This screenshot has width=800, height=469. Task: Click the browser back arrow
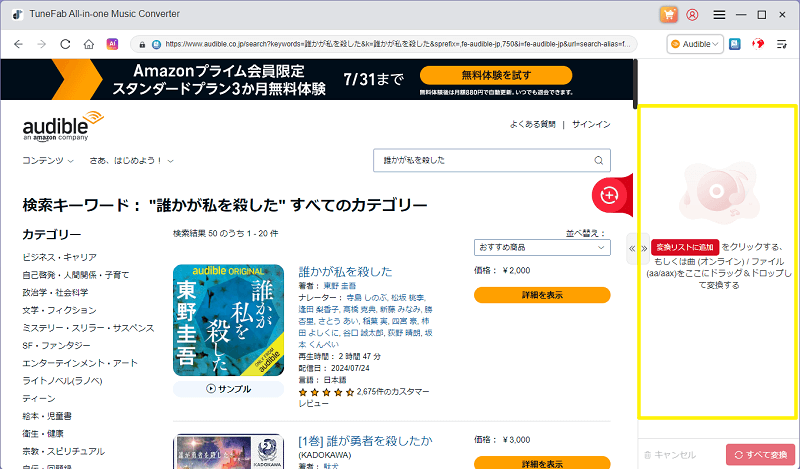click(18, 44)
